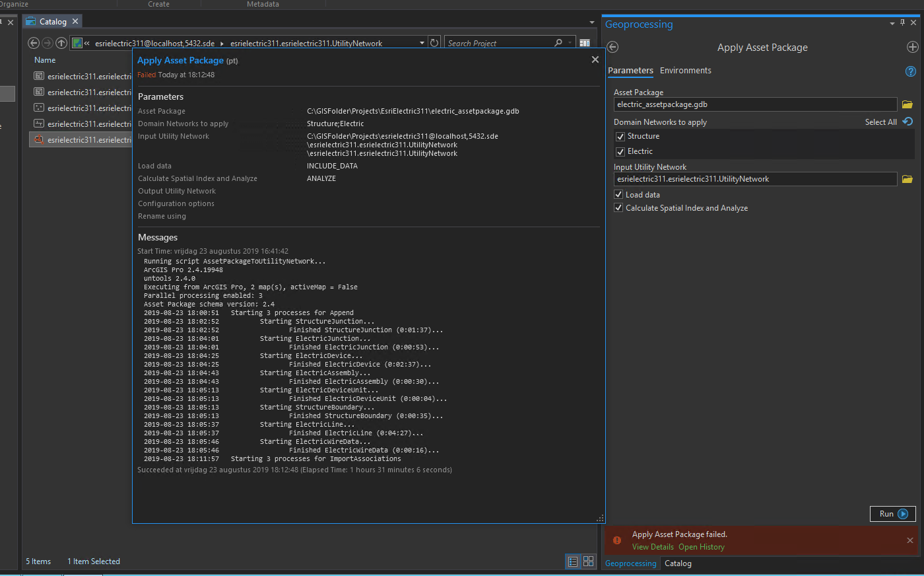924x576 pixels.
Task: Click Open History in the failure banner
Action: point(702,547)
